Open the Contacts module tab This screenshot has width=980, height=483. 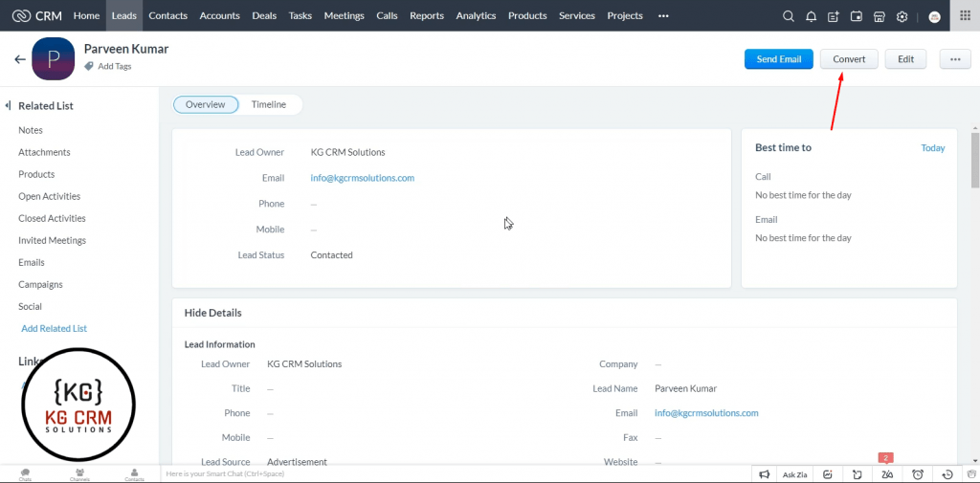168,15
